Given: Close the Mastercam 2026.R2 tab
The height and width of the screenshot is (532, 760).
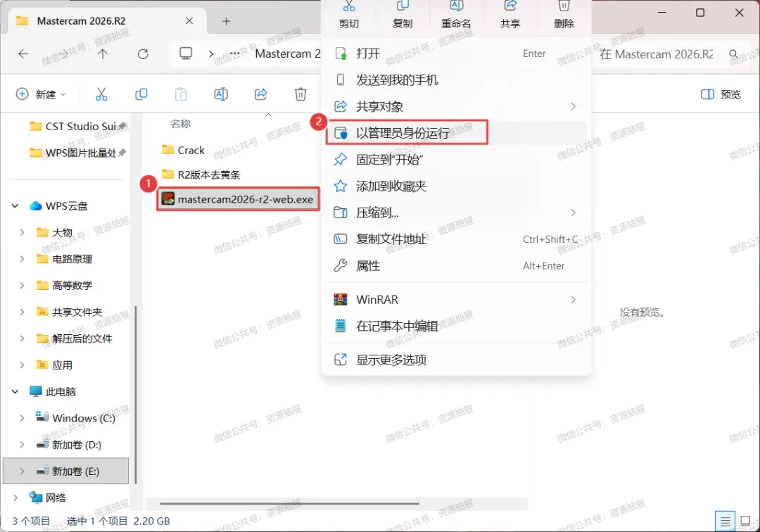Looking at the screenshot, I should click(x=189, y=21).
